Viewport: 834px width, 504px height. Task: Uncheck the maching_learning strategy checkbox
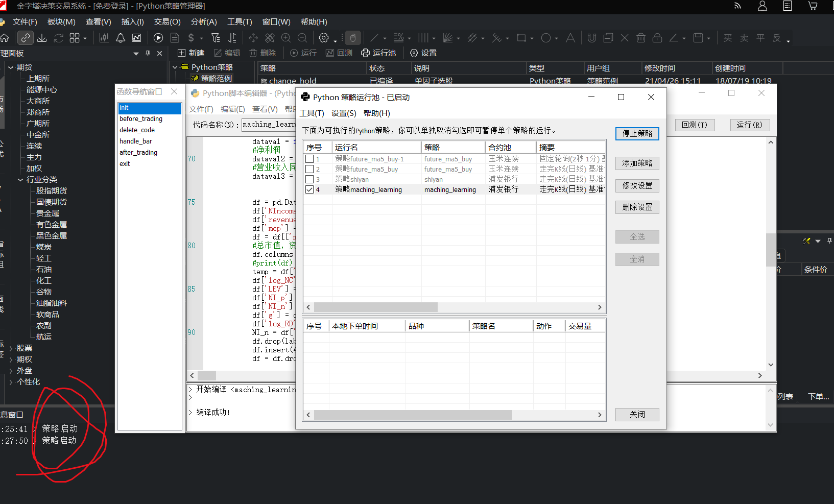pyautogui.click(x=309, y=189)
